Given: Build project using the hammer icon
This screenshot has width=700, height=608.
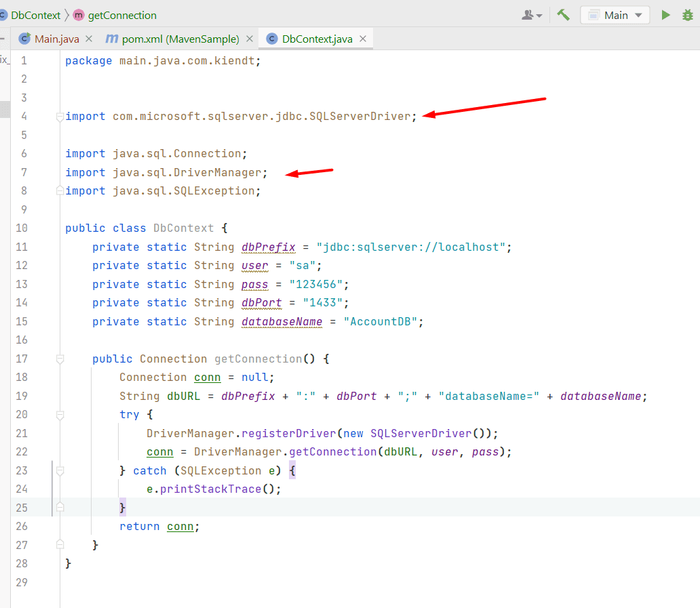Looking at the screenshot, I should coord(563,15).
